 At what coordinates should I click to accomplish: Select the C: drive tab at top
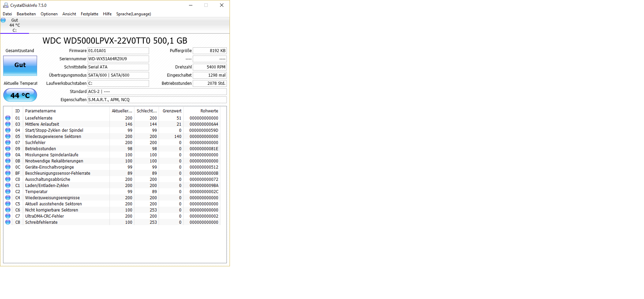pos(15,25)
